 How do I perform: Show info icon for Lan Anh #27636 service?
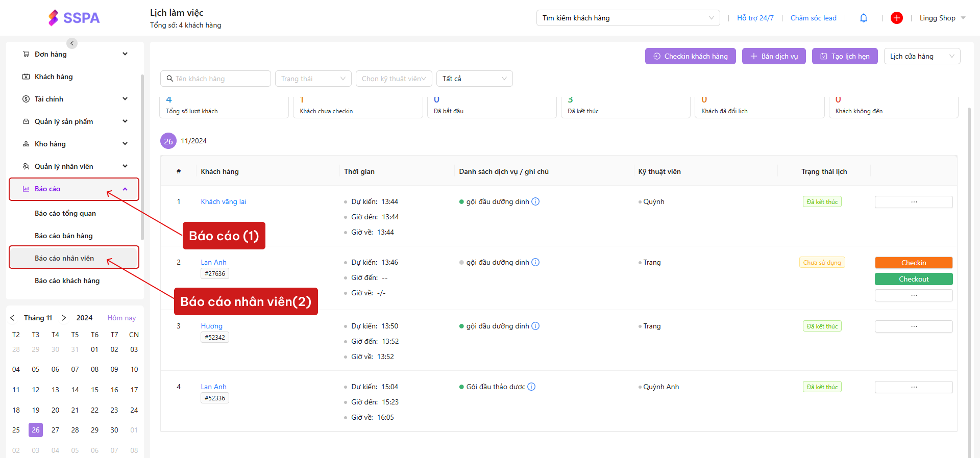click(x=535, y=262)
